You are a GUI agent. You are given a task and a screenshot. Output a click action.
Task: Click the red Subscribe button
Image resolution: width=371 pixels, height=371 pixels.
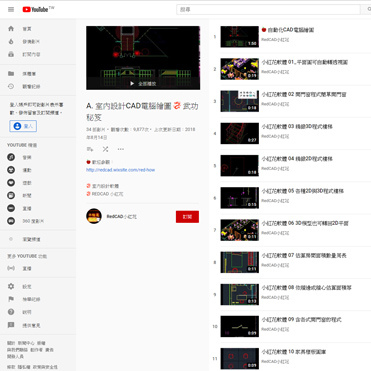pos(187,217)
